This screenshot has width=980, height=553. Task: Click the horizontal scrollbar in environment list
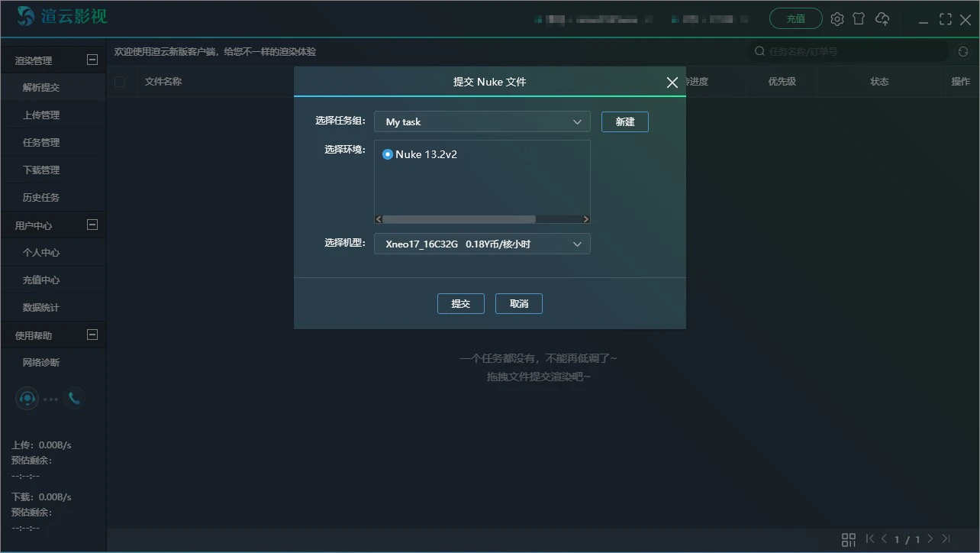[x=459, y=219]
